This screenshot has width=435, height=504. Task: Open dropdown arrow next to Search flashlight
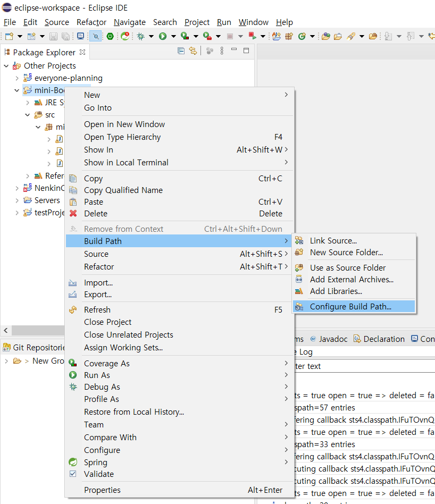point(362,36)
